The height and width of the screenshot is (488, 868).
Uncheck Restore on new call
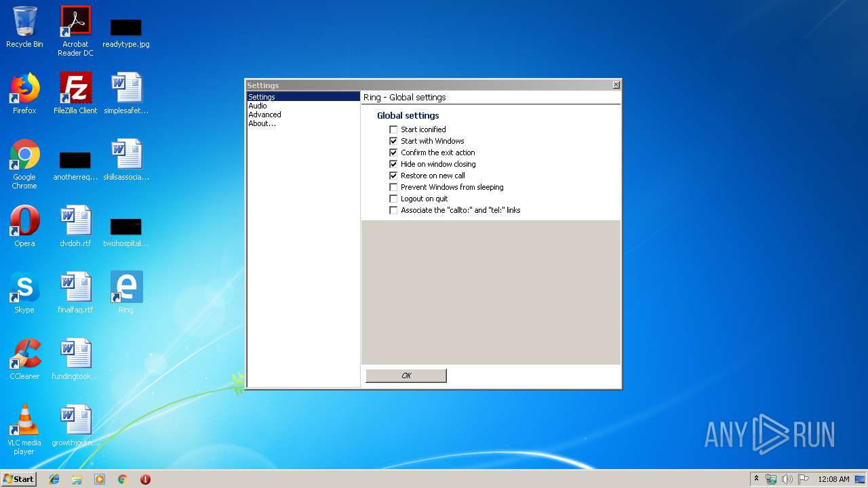[x=393, y=176]
